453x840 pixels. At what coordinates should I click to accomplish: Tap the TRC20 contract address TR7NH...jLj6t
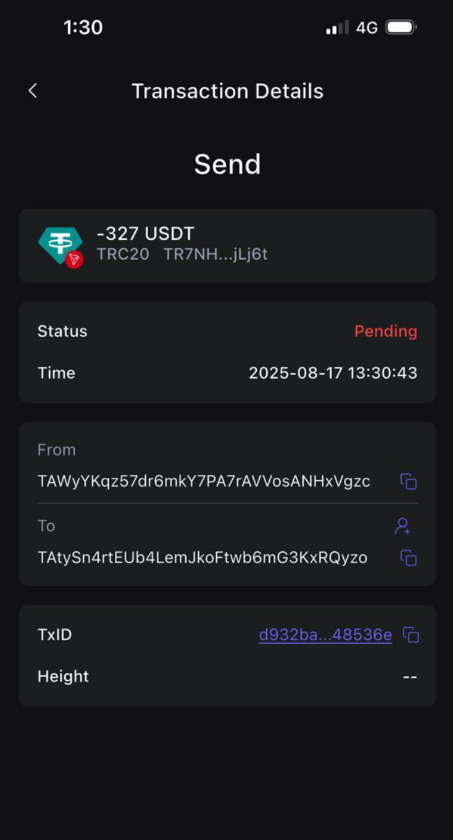(215, 254)
